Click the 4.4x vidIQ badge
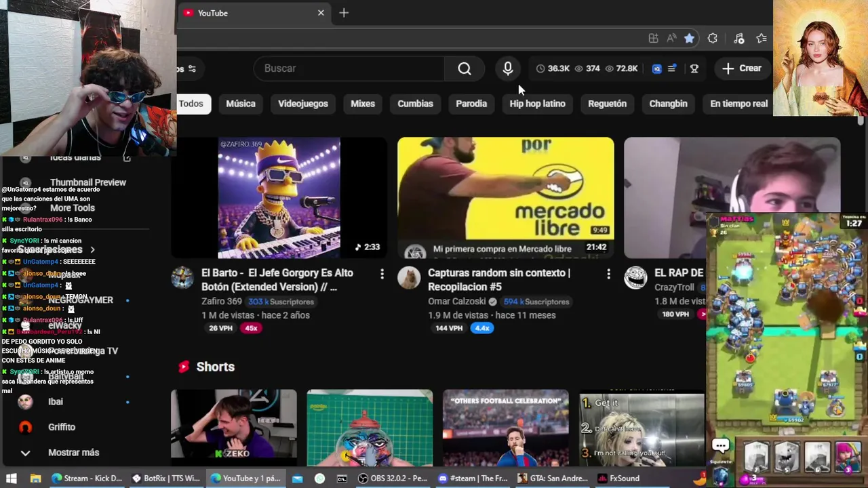Image resolution: width=868 pixels, height=488 pixels. point(482,328)
